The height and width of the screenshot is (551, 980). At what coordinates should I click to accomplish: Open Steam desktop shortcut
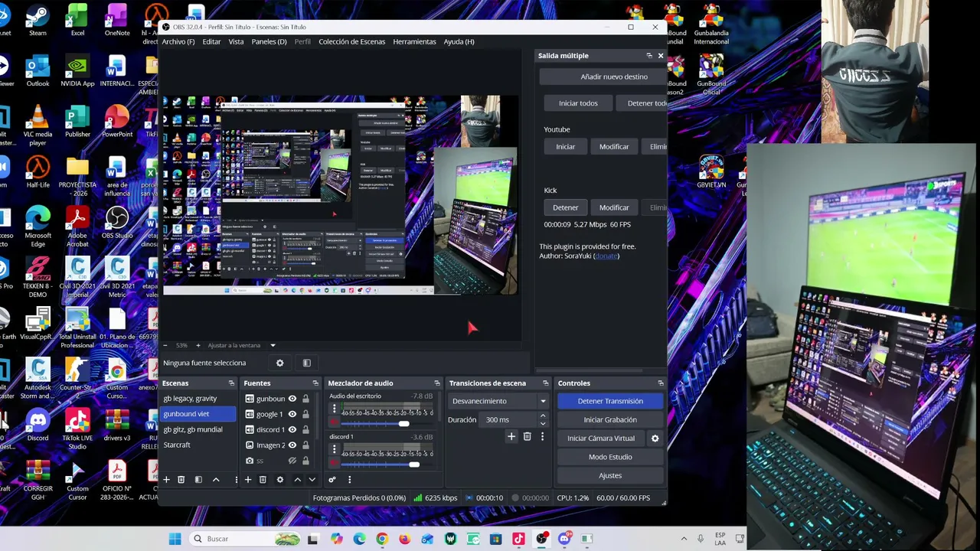(x=38, y=21)
